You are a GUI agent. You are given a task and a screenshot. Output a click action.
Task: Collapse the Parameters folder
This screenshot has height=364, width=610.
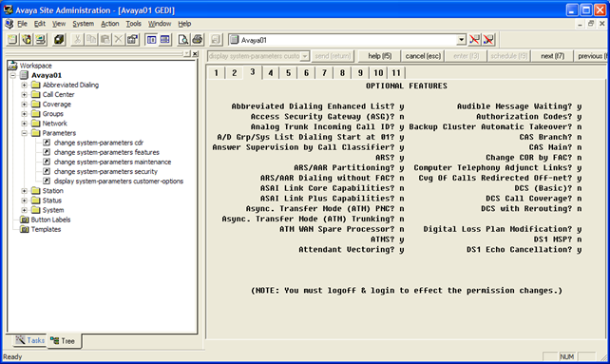tap(24, 133)
